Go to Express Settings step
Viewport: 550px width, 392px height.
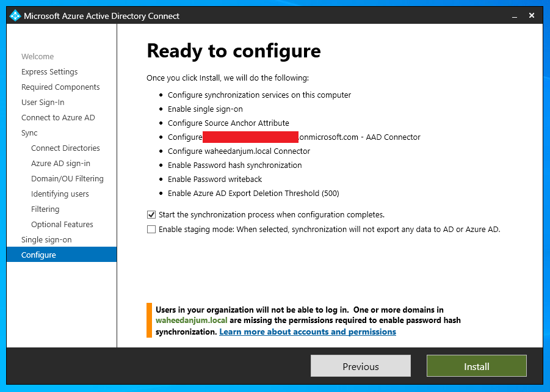tap(49, 71)
